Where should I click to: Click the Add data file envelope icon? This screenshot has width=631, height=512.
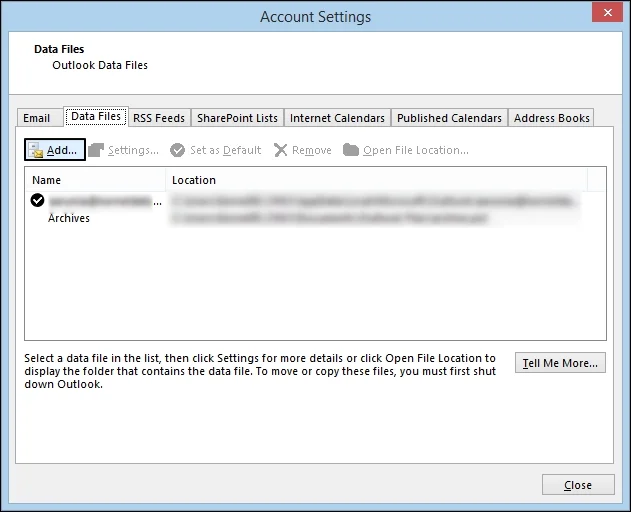click(x=36, y=150)
